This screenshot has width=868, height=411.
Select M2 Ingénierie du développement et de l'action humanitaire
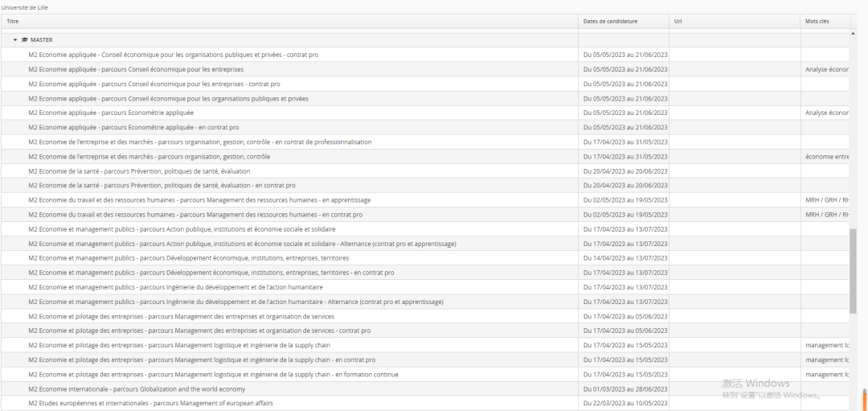pos(175,287)
